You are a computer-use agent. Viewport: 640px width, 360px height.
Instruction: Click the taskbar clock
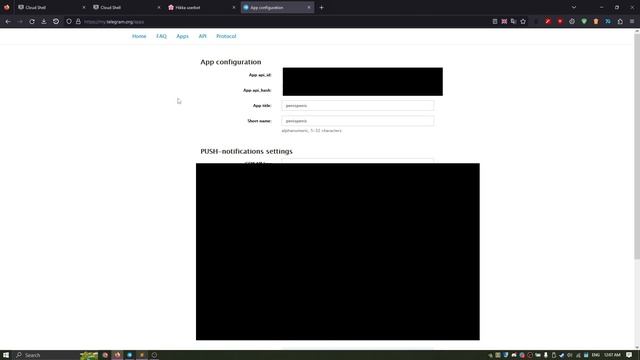pos(612,355)
